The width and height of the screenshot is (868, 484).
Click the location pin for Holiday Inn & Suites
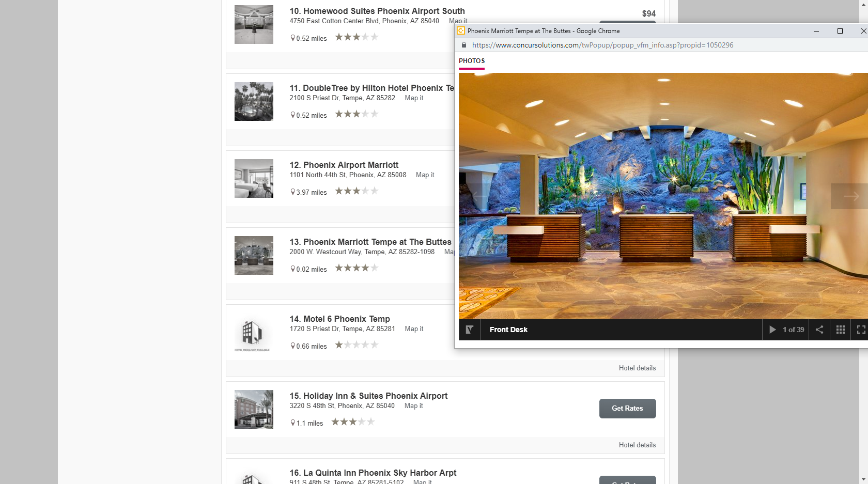(293, 423)
